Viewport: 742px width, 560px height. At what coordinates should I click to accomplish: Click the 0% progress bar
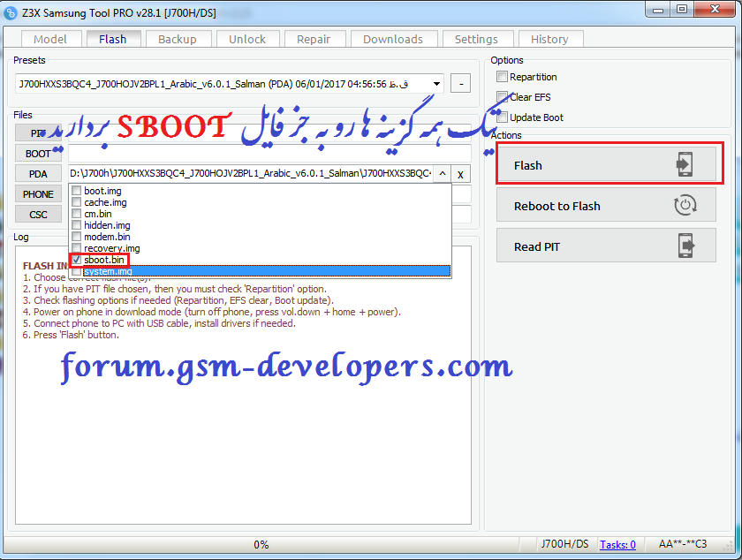(x=261, y=544)
